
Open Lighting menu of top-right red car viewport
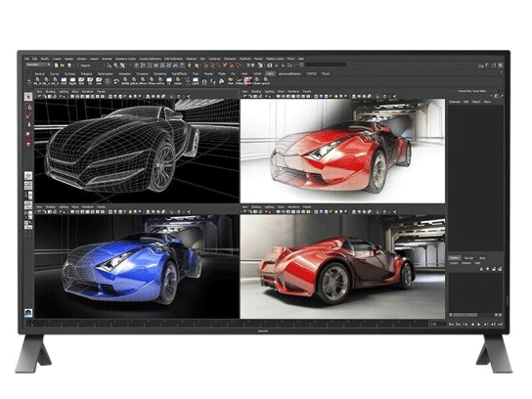269,92
